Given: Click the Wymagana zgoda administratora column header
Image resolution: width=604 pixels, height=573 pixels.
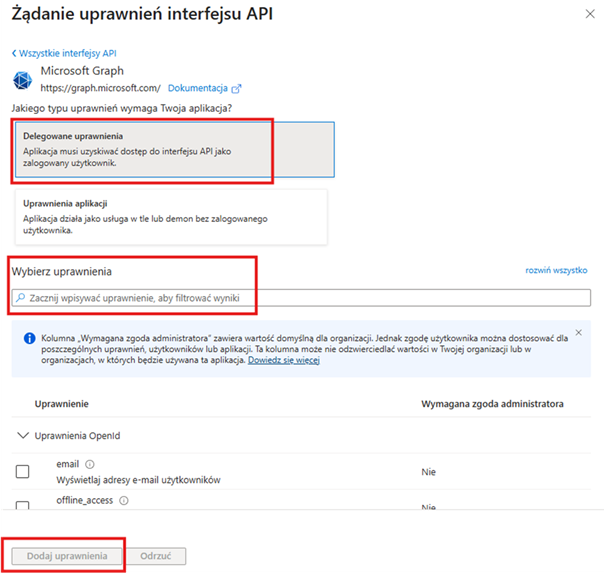Looking at the screenshot, I should [492, 404].
